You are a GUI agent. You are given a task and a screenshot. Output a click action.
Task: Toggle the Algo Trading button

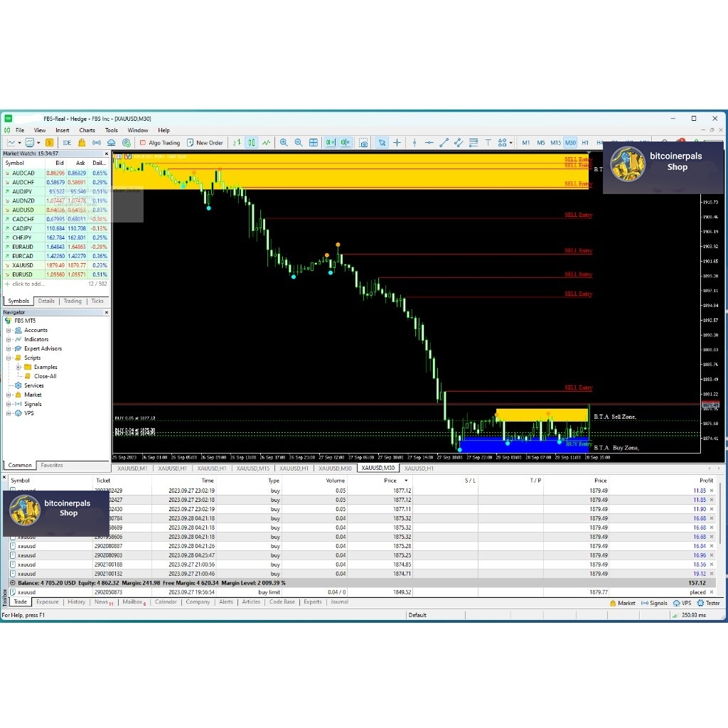159,143
